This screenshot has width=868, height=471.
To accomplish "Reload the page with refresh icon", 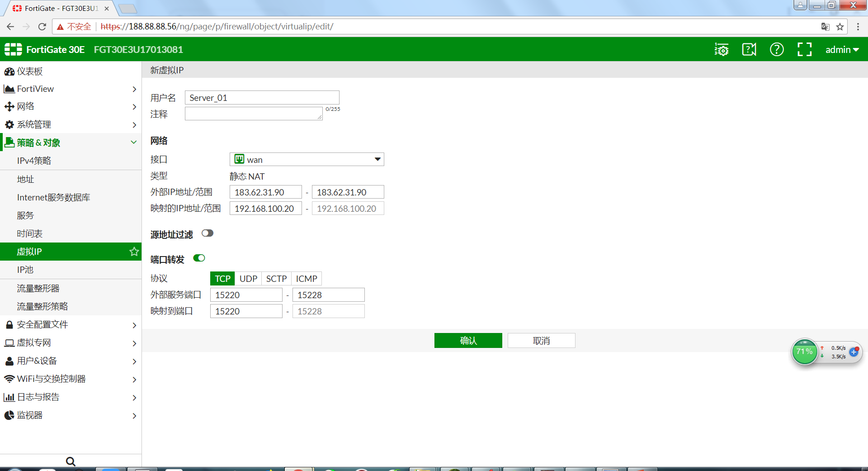I will click(x=42, y=27).
